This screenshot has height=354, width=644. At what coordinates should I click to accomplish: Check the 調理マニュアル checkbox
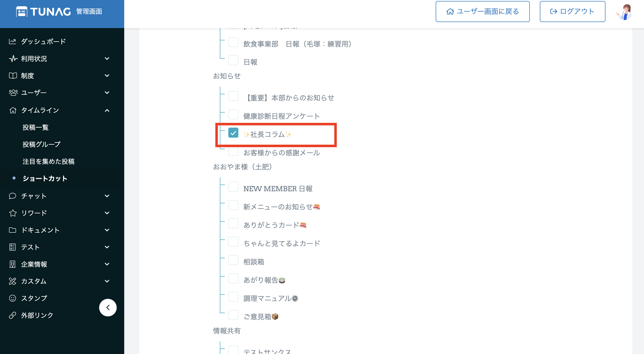(233, 297)
